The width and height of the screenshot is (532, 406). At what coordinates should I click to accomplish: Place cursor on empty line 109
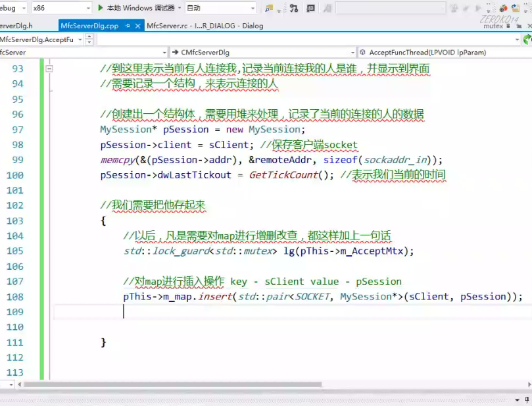(x=293, y=312)
